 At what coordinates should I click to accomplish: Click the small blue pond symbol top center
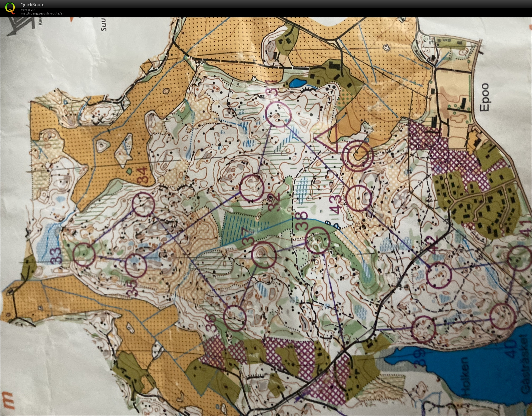pyautogui.click(x=298, y=83)
